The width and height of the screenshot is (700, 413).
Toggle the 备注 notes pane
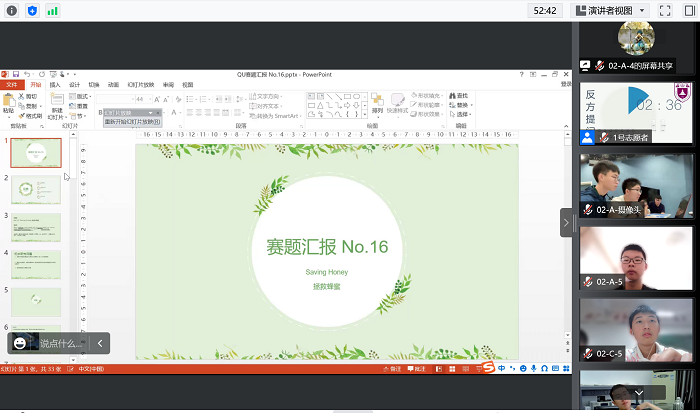(392, 369)
